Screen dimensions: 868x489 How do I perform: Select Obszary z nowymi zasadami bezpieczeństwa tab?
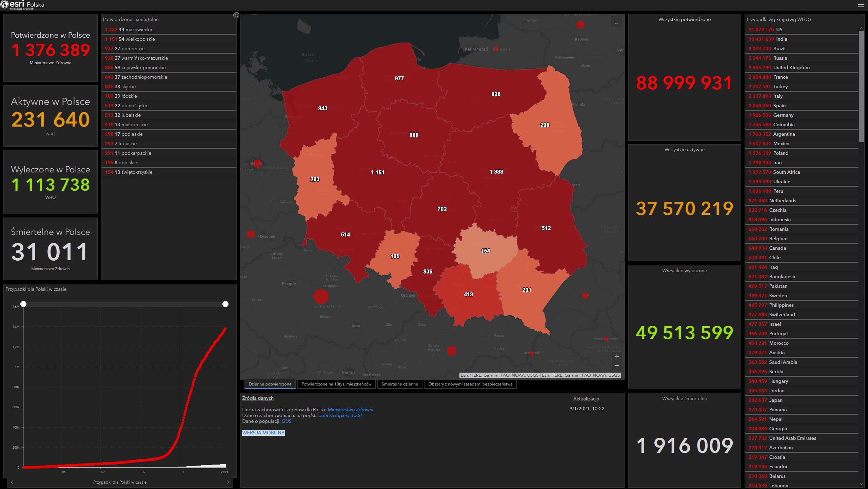pyautogui.click(x=470, y=384)
